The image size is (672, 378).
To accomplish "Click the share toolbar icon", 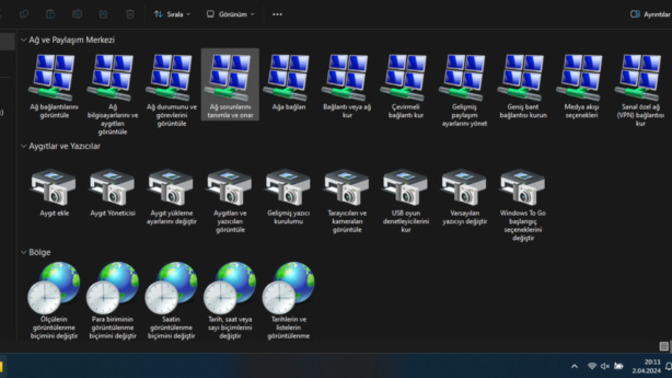I will [x=104, y=14].
